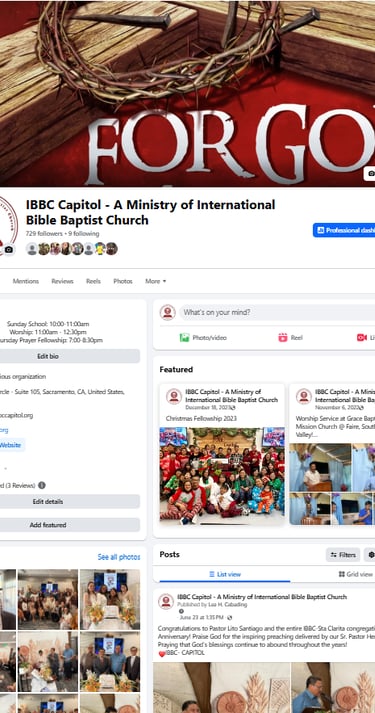Open Christmas Fellowship 2023 group photo
This screenshot has height=713, width=375.
(x=222, y=476)
